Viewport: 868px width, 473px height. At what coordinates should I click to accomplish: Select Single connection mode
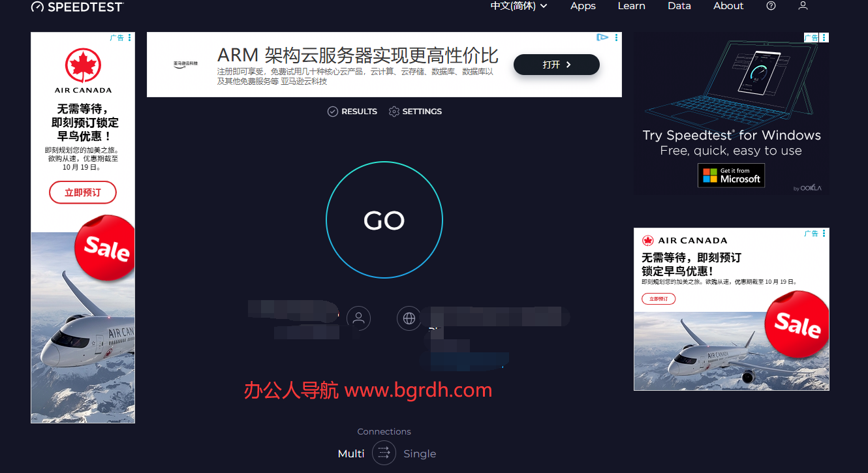[x=420, y=453]
